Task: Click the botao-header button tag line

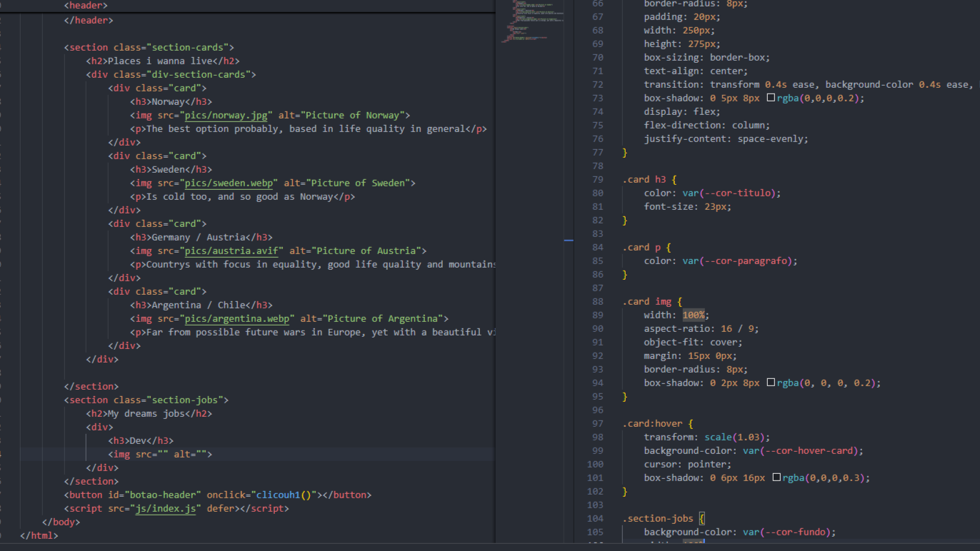Action: click(x=218, y=495)
